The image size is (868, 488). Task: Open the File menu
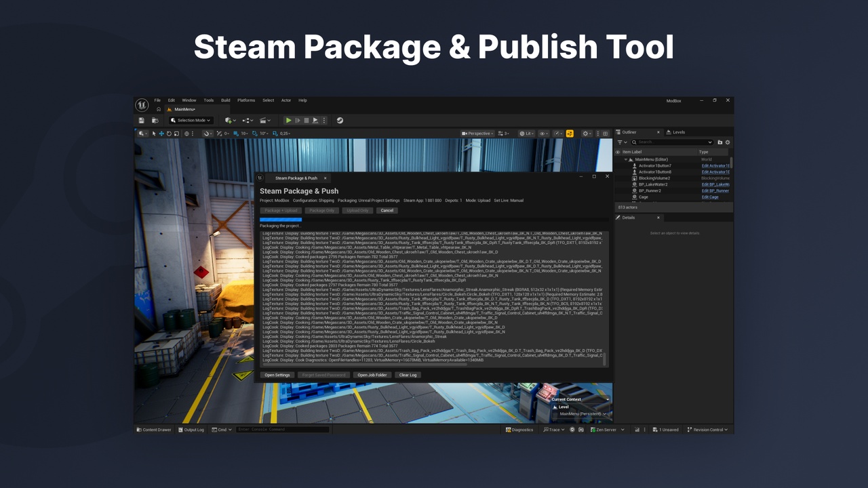coord(157,100)
